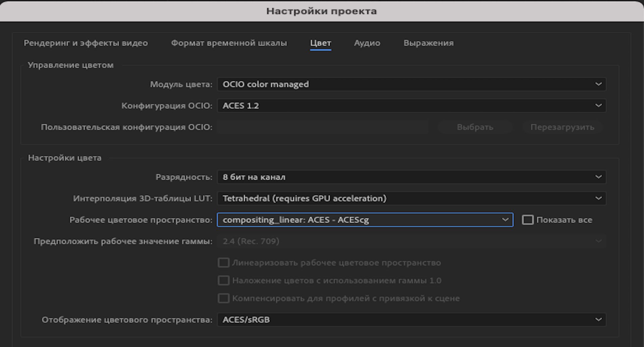
Task: Toggle Линеаризовать рабочее цветовое пространство checkbox
Action: coord(224,263)
